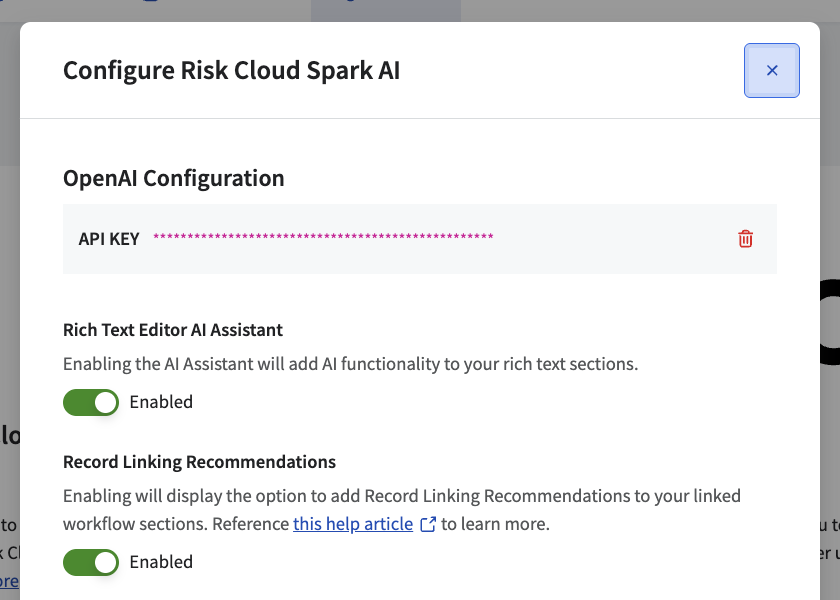The width and height of the screenshot is (840, 600).
Task: Click the external link icon beside help article
Action: [x=428, y=524]
